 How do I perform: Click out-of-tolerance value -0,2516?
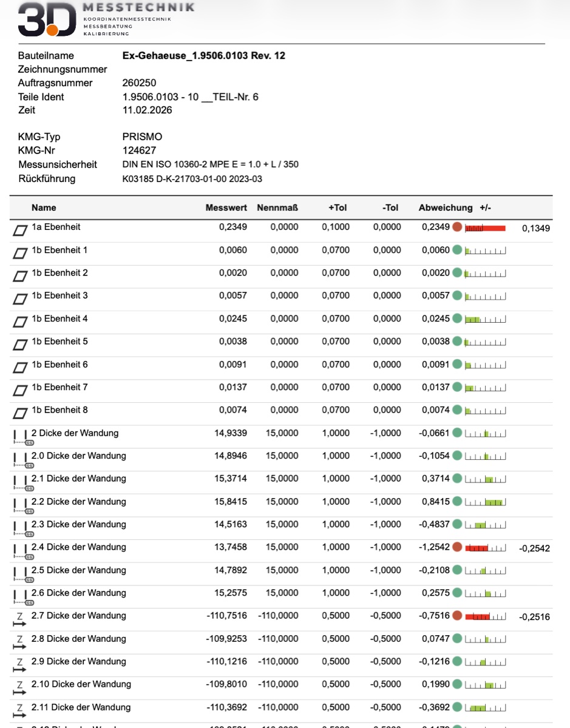pyautogui.click(x=535, y=617)
